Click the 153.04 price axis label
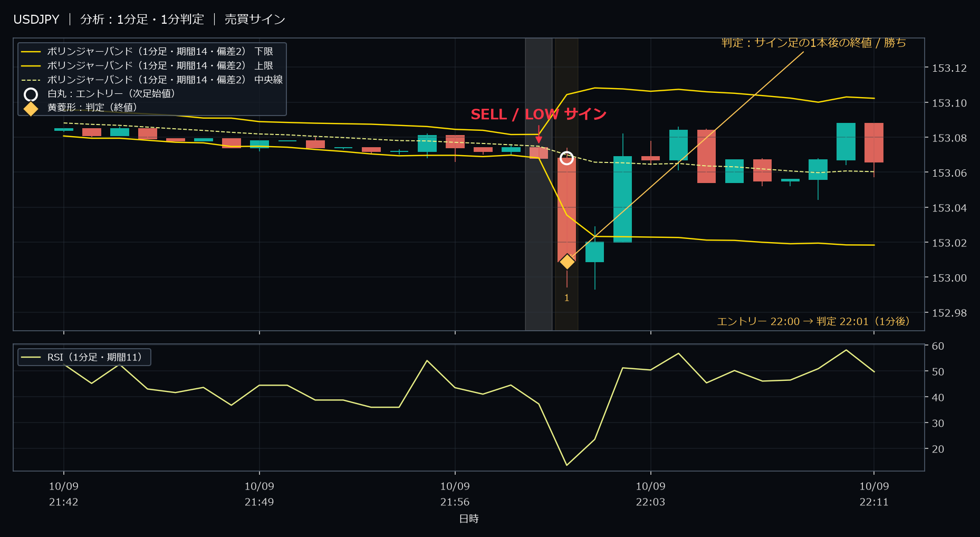This screenshot has width=980, height=537. pyautogui.click(x=949, y=208)
